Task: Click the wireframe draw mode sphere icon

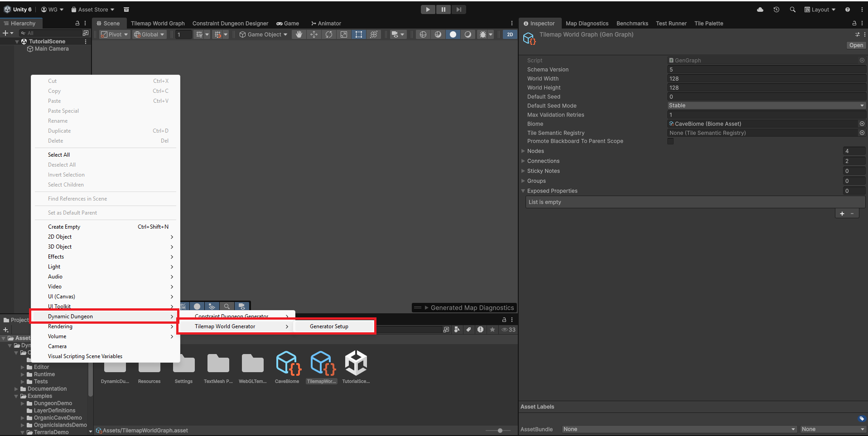Action: [x=423, y=34]
